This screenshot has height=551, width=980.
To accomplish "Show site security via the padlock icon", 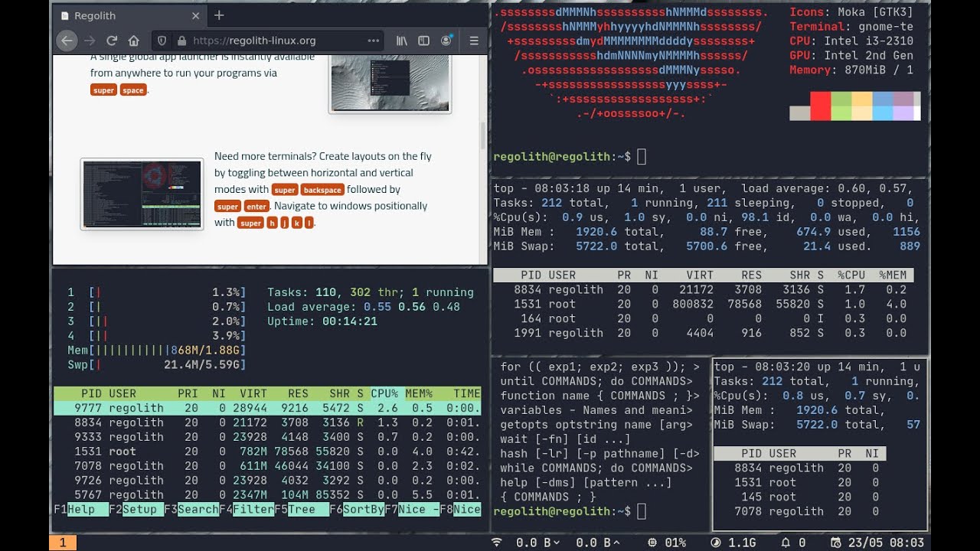I will click(181, 41).
